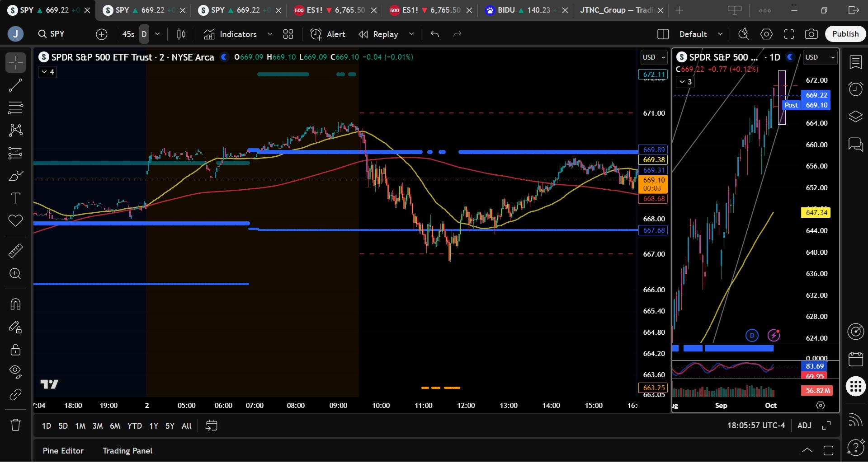868x463 pixels.
Task: Take a chart snapshot
Action: tap(811, 34)
